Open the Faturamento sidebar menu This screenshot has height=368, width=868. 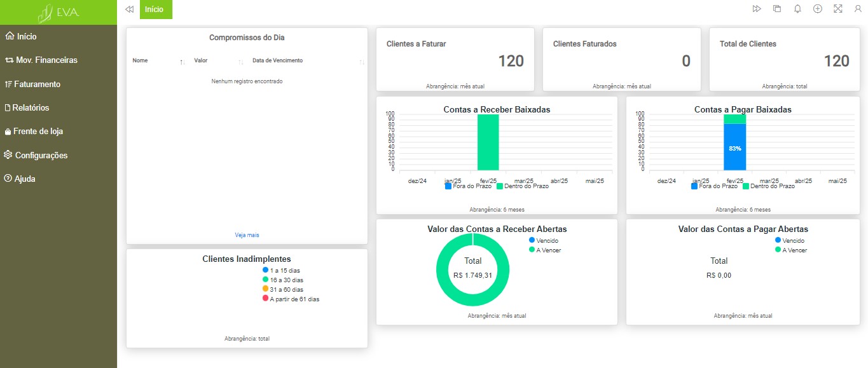(x=37, y=84)
